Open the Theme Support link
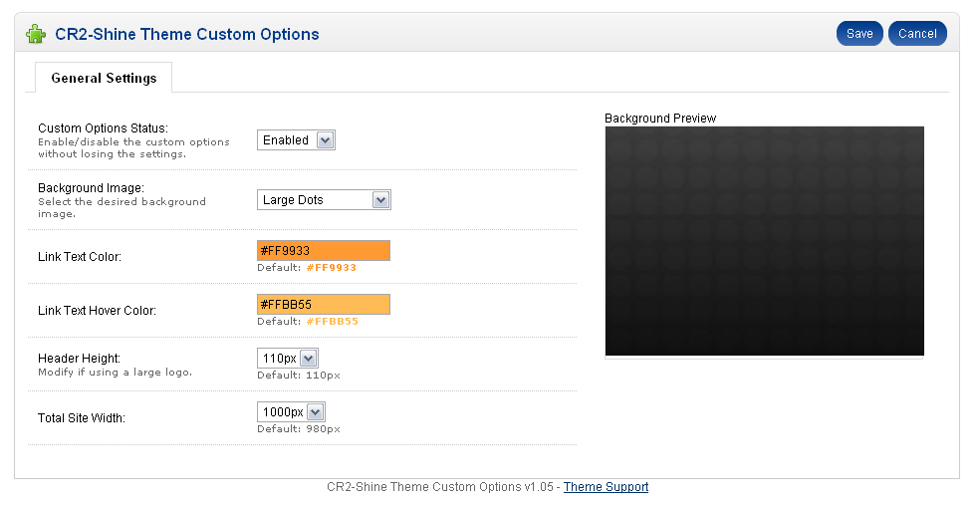This screenshot has height=506, width=980. point(606,487)
